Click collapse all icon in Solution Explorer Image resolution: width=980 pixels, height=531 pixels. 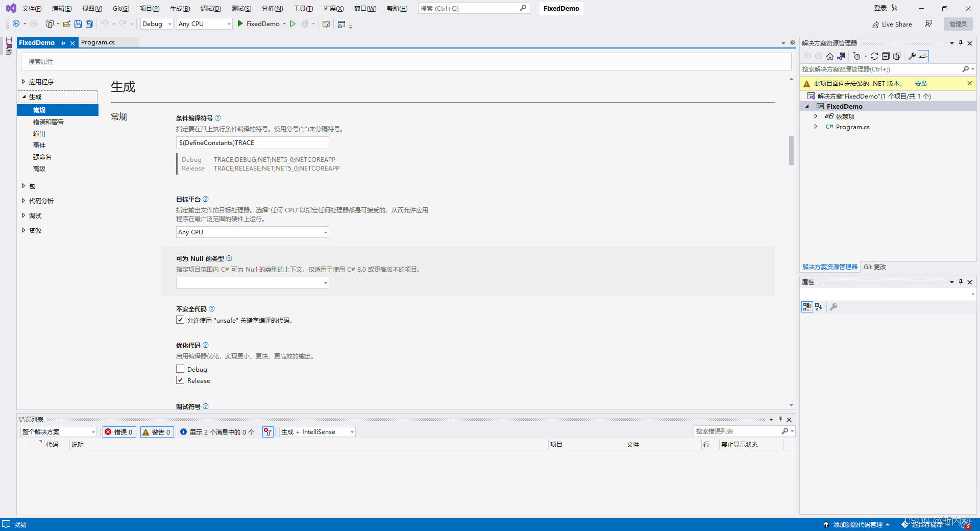tap(886, 56)
